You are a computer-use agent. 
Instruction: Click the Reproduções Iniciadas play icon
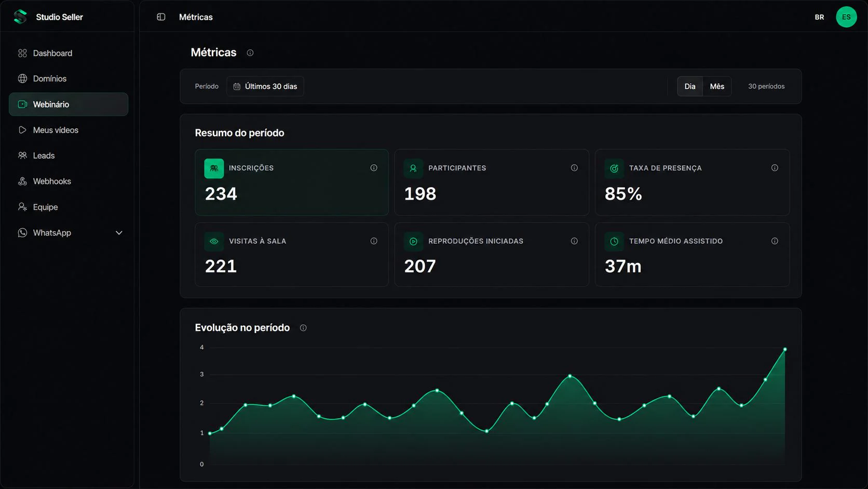pos(413,241)
